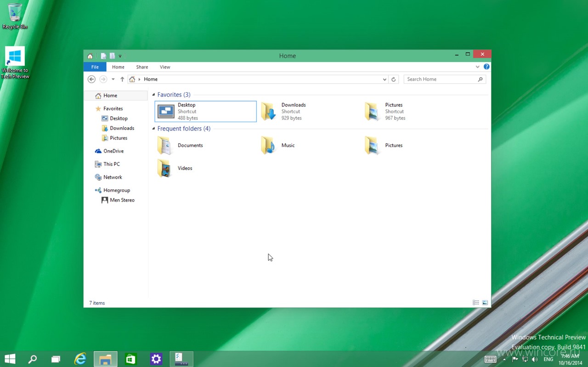Viewport: 588px width, 367px height.
Task: Click the Forward navigation arrow
Action: pyautogui.click(x=103, y=79)
